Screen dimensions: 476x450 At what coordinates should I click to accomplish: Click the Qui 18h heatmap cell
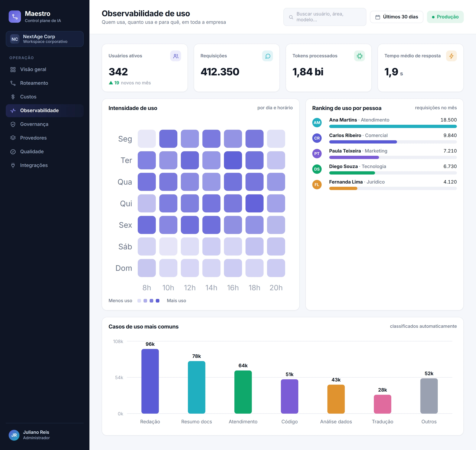point(254,203)
